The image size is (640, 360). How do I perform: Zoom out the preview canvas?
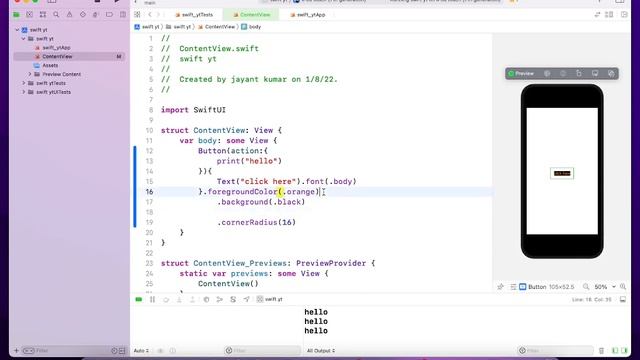(x=586, y=287)
